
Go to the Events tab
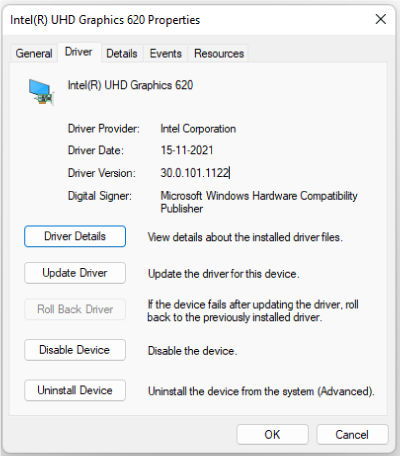coord(166,53)
